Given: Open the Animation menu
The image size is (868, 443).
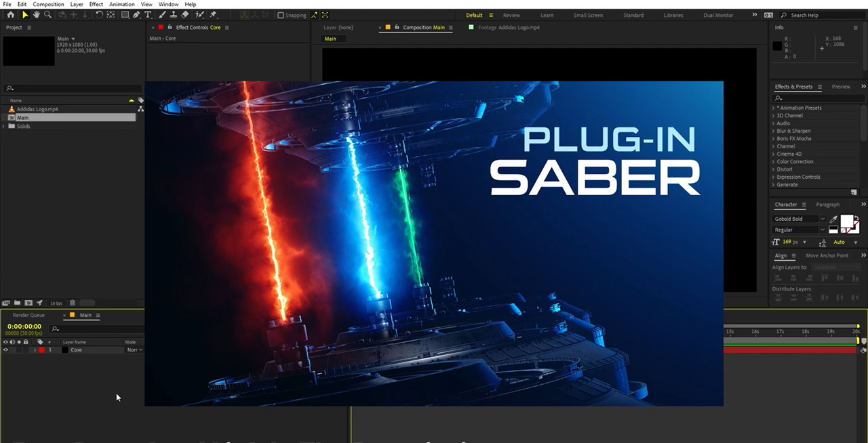Looking at the screenshot, I should tap(122, 4).
